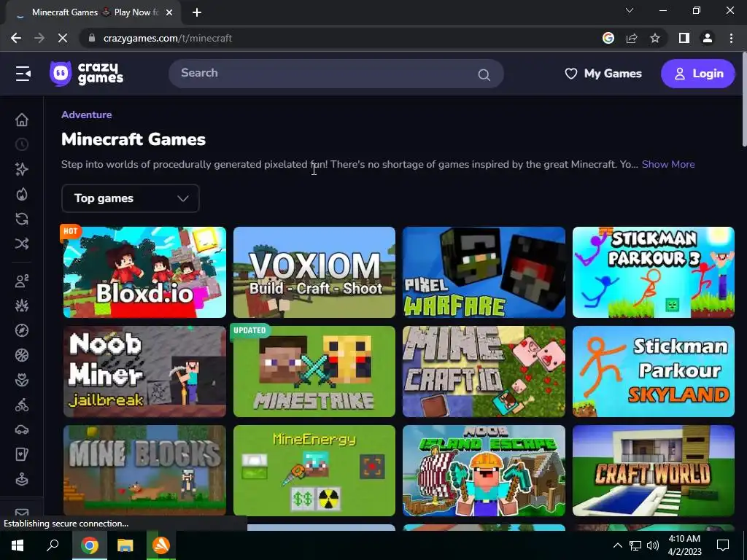
Task: Open the Voxiom game thumbnail
Action: pyautogui.click(x=314, y=273)
